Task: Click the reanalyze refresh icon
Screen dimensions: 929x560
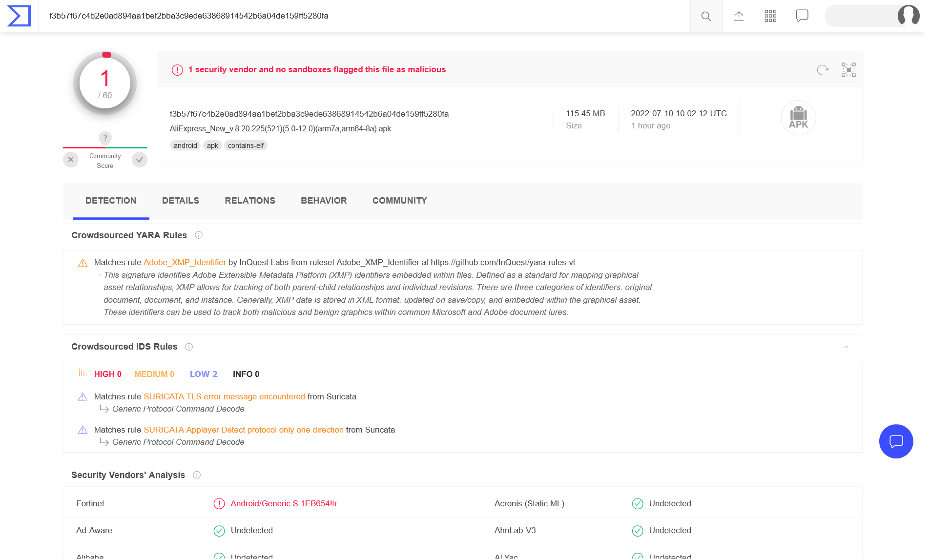Action: tap(823, 70)
